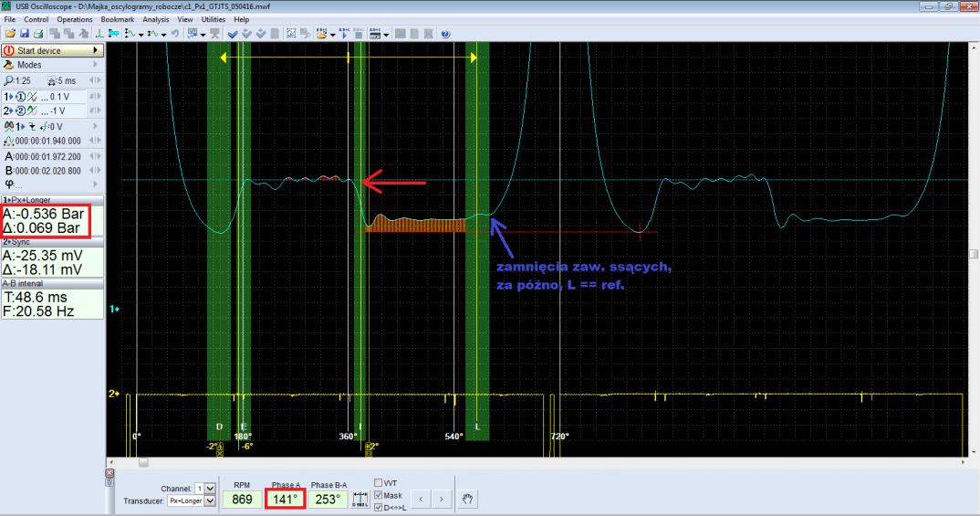Open the Transducer Px+Longer dropdown
This screenshot has width=980, height=516.
[x=210, y=501]
